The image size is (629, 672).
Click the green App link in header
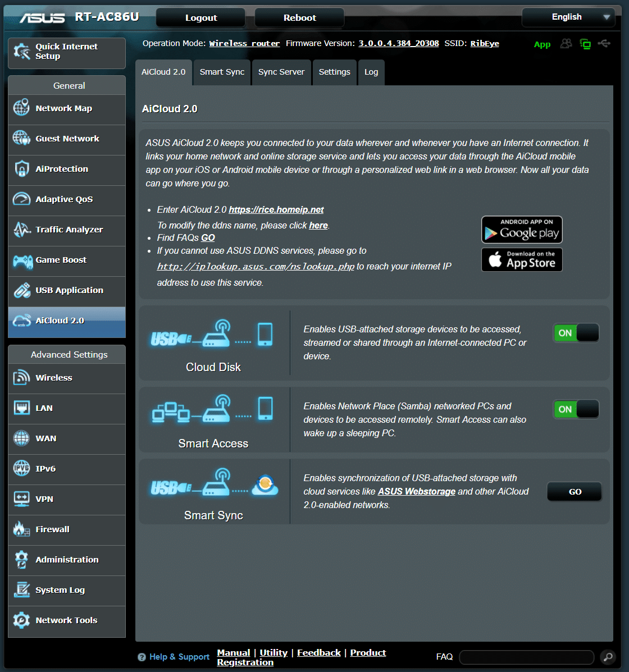click(542, 44)
